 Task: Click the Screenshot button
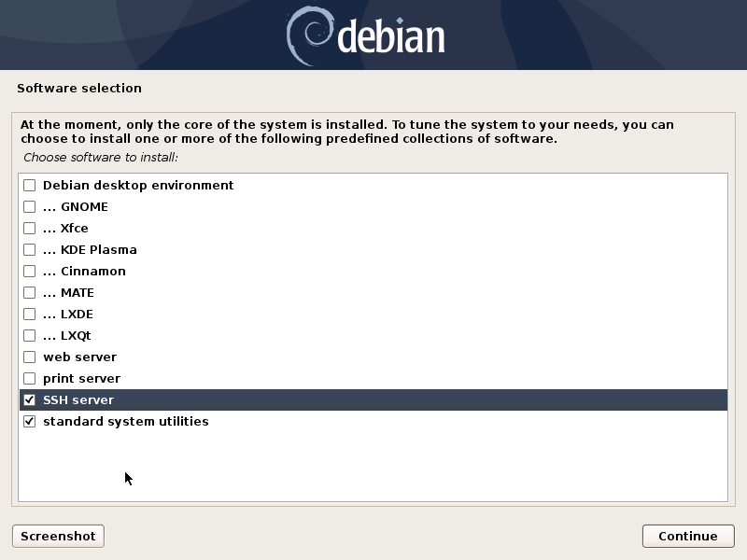coord(58,536)
